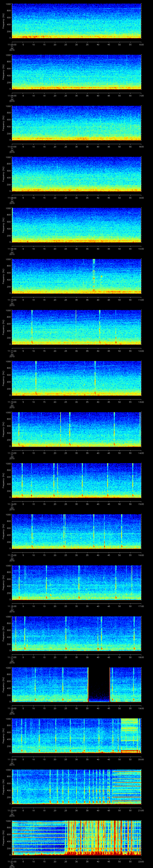
Task: Open the spectrogram panel starting at 11:10:00
Action: point(76,276)
